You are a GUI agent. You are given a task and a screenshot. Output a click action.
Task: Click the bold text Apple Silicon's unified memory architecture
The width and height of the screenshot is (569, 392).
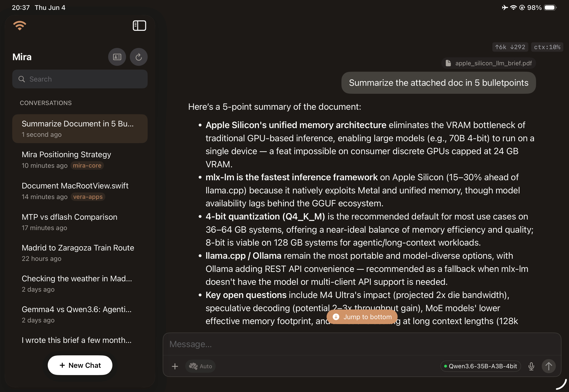click(x=296, y=125)
